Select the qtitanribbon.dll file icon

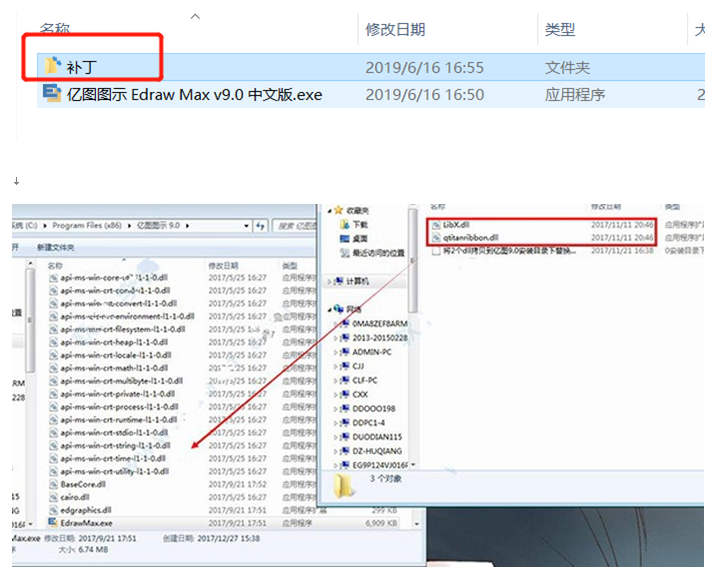tap(436, 238)
